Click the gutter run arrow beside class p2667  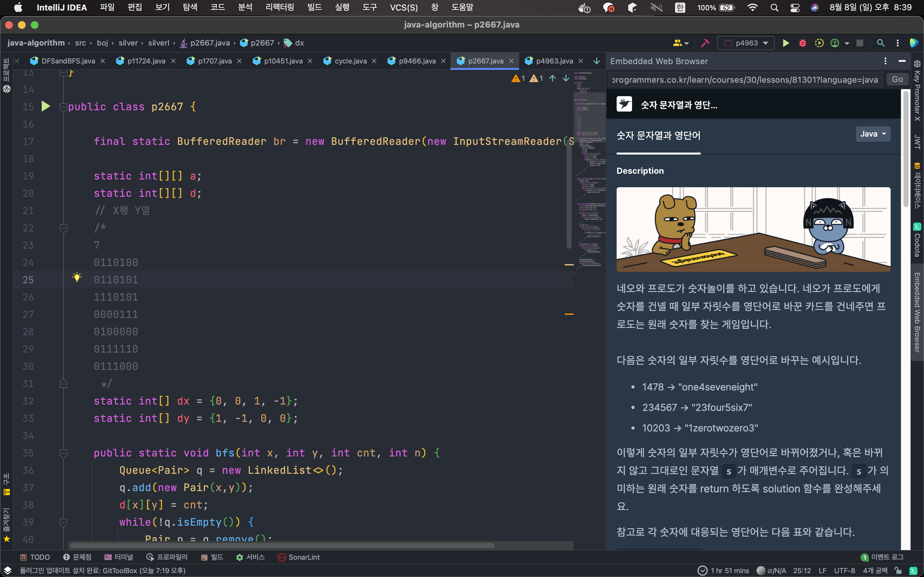pos(46,106)
